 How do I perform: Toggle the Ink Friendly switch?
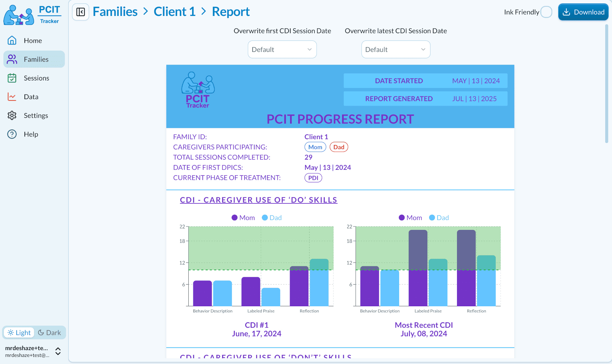pos(546,12)
